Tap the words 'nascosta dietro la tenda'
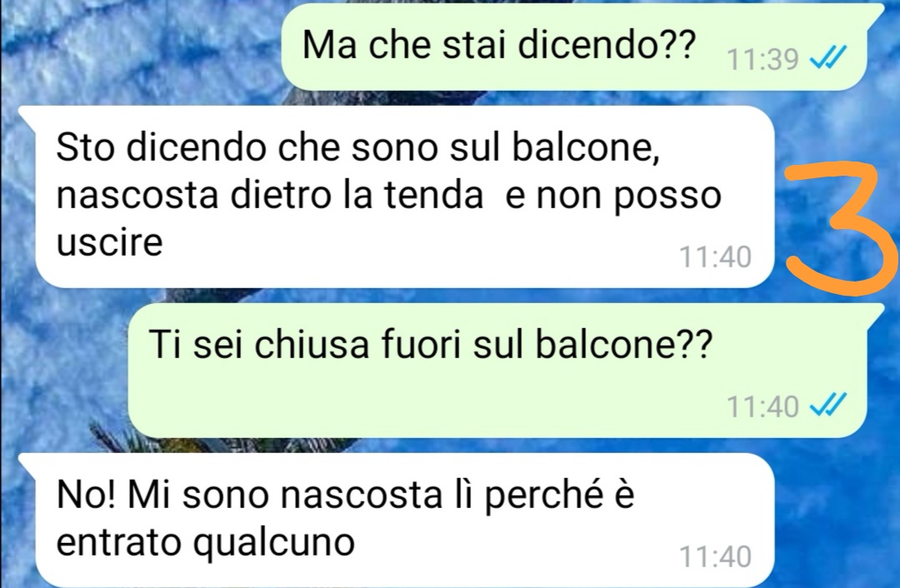 [x=270, y=195]
